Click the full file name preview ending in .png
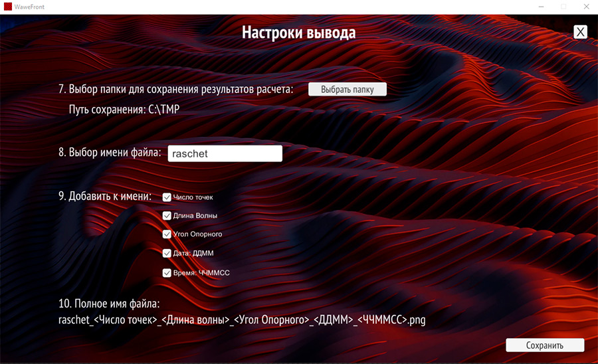The height and width of the screenshot is (364, 598). tap(242, 320)
